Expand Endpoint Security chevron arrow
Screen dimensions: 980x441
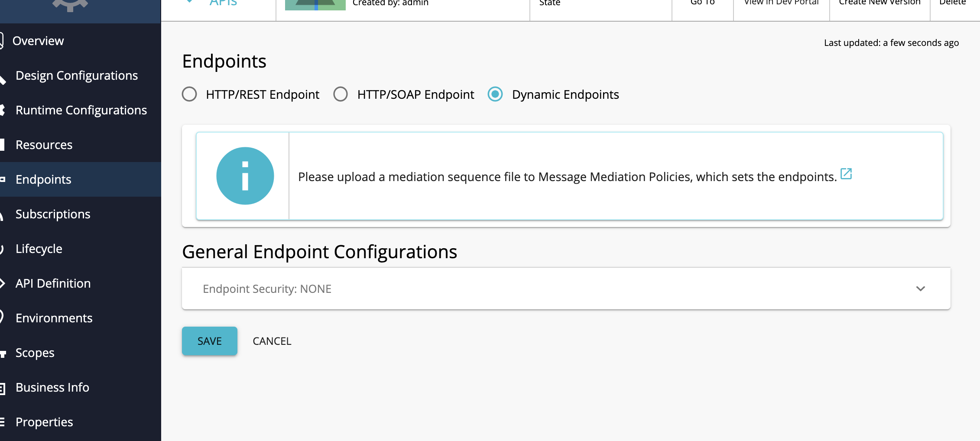click(921, 289)
